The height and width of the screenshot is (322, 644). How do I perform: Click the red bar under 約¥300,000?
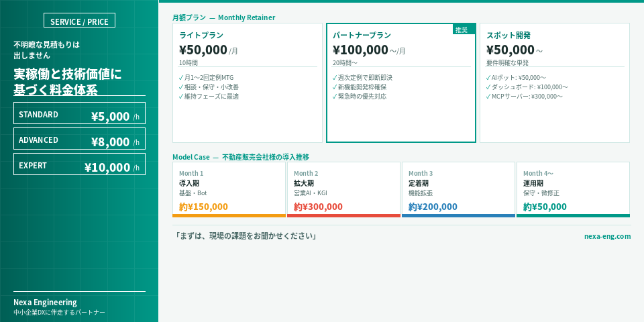tap(343, 215)
